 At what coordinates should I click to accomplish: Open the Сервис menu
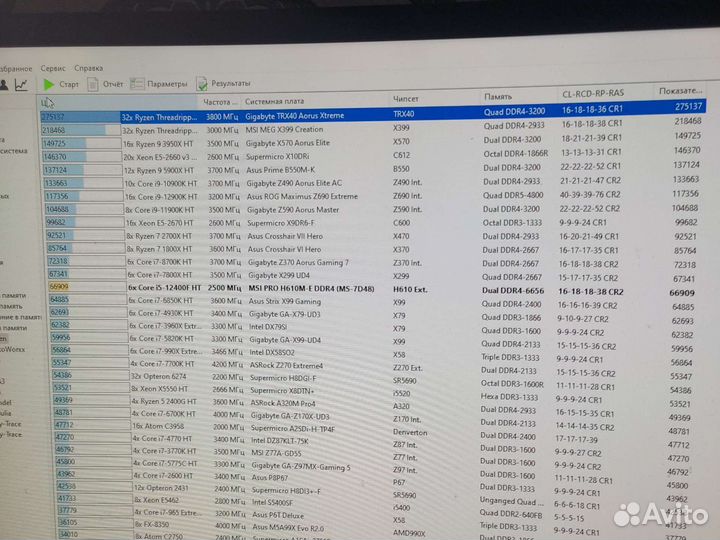point(53,68)
